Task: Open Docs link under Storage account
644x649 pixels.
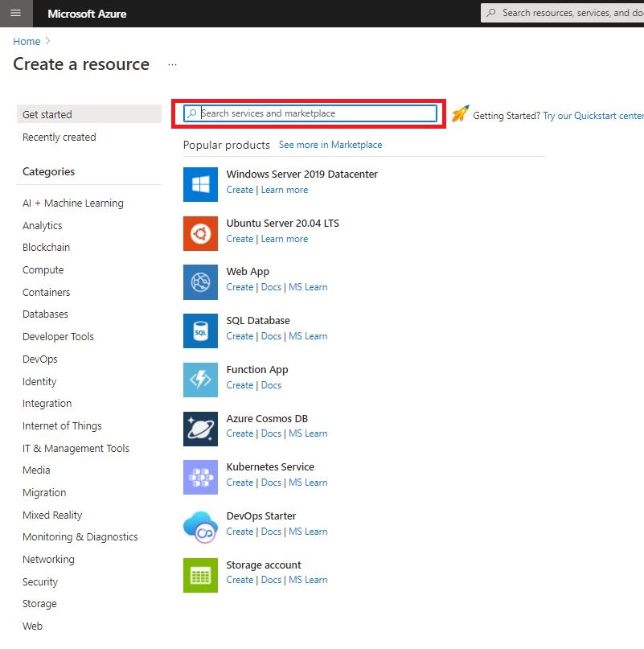Action: click(271, 580)
